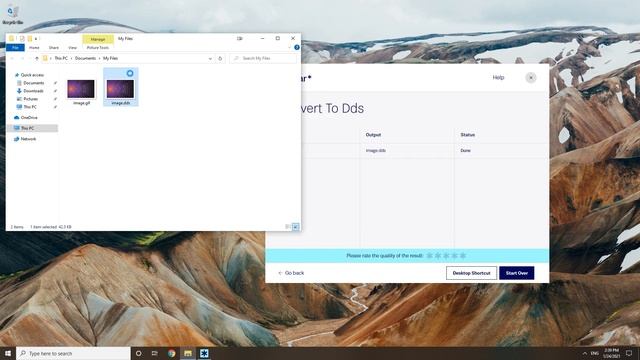The image size is (640, 360).
Task: Click the taskbar clock
Action: pos(611,353)
